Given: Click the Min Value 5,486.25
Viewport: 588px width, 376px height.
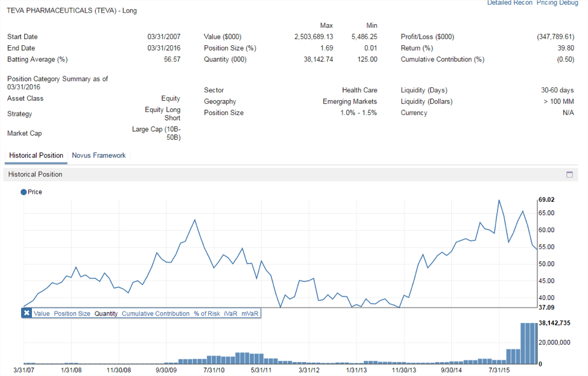Looking at the screenshot, I should coord(364,37).
